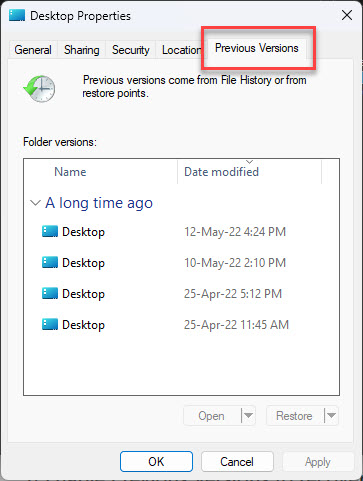Click the Desktop folder icon dated 25-Apr-22 5:12 PM
Screen dimensions: 363x481
(50, 293)
